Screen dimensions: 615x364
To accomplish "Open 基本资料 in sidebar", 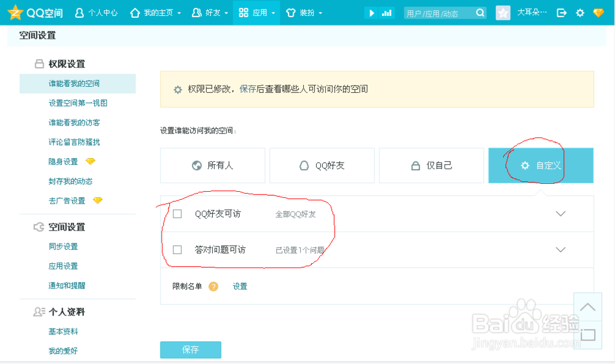I will pos(63,331).
